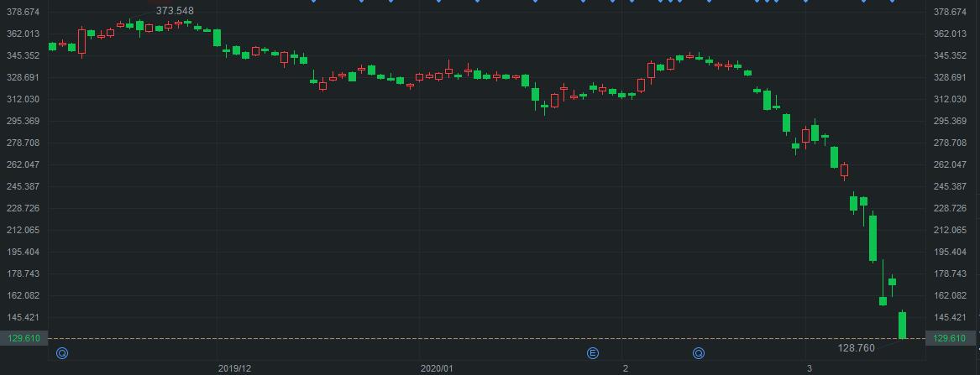Click 278.708 on the right price axis
This screenshot has height=375, width=980.
click(x=950, y=143)
